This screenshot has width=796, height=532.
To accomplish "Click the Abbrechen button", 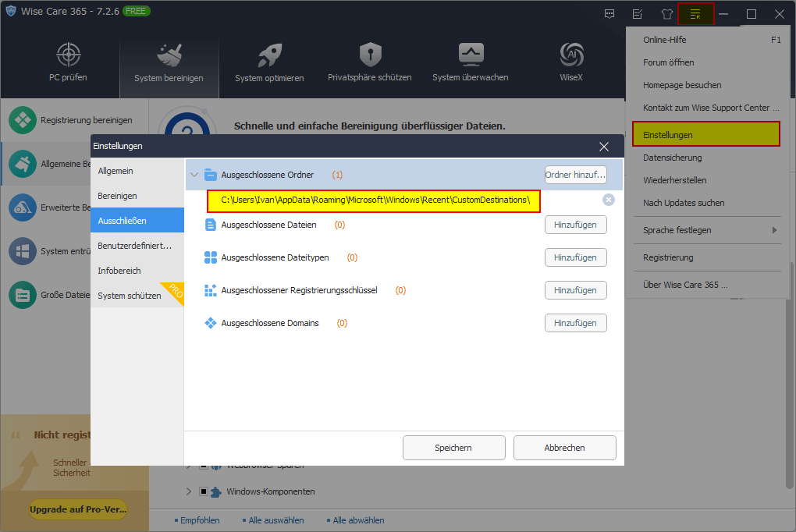I will pyautogui.click(x=564, y=448).
